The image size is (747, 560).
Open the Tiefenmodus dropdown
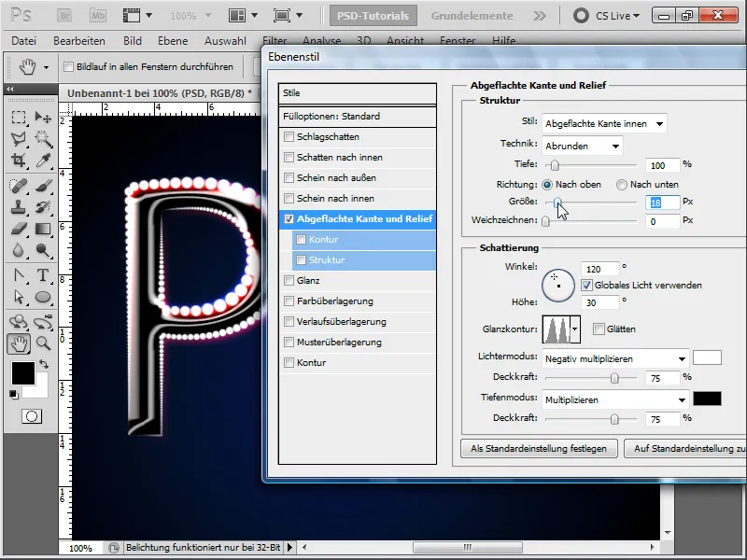(615, 400)
